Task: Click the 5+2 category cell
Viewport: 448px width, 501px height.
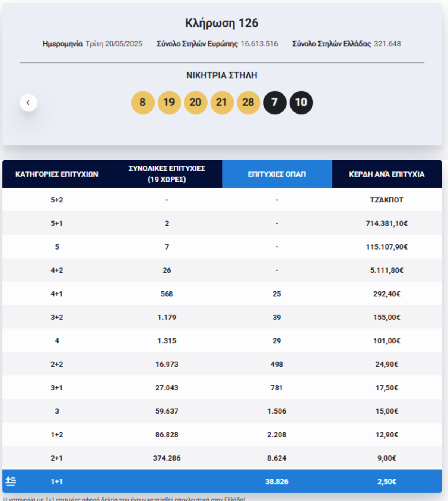Action: tap(57, 200)
